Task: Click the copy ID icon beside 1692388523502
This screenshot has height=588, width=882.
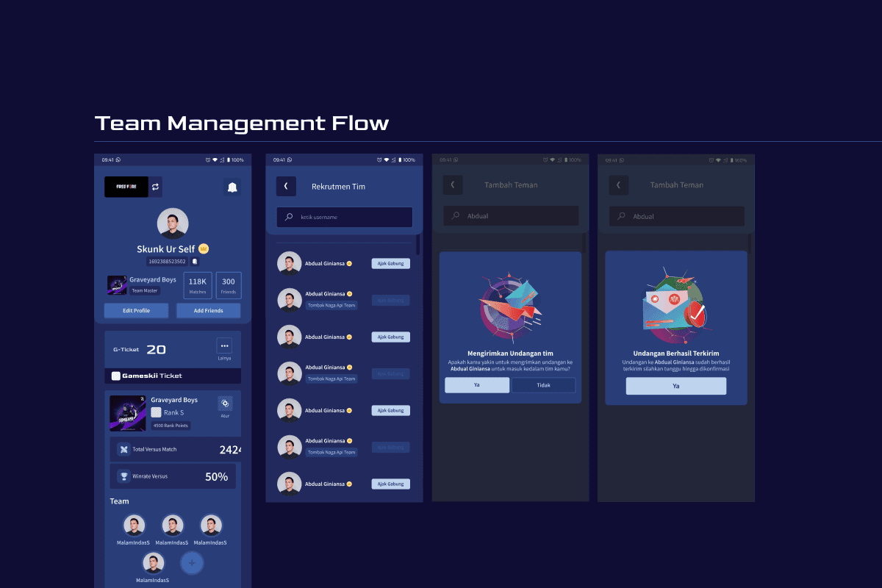Action: coord(195,262)
